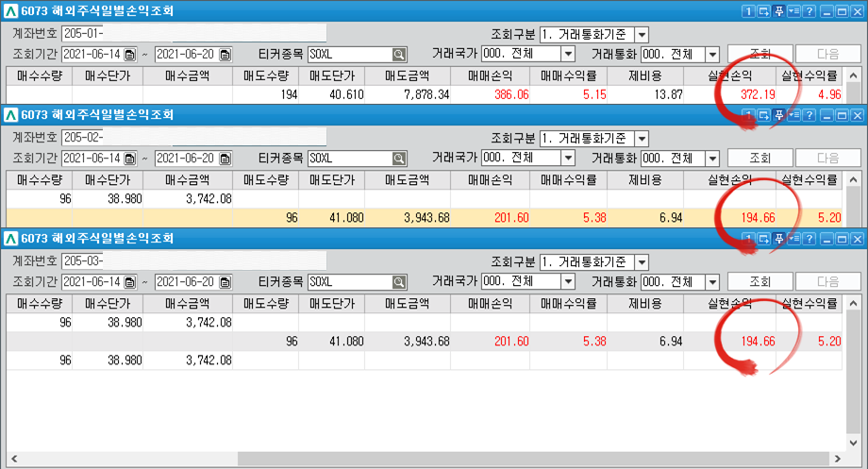Click 조회 button in 205-02 window
The image size is (868, 469).
point(760,159)
